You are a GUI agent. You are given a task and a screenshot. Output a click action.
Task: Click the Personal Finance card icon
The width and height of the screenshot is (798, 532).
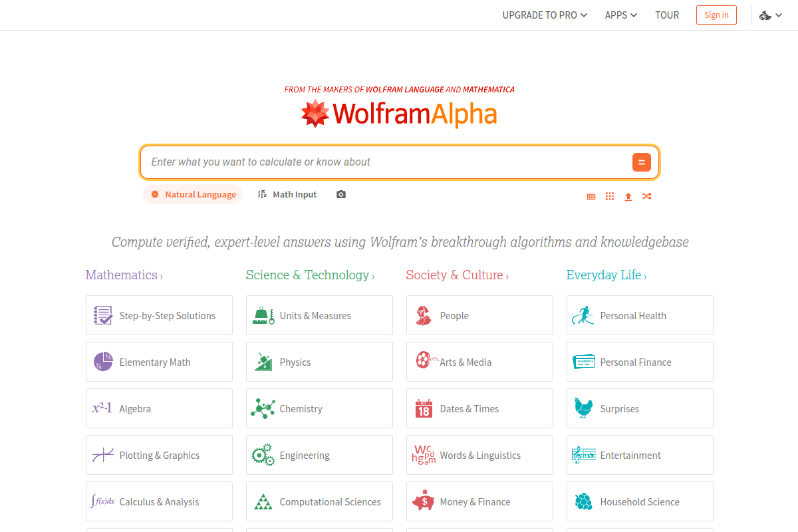pos(584,362)
